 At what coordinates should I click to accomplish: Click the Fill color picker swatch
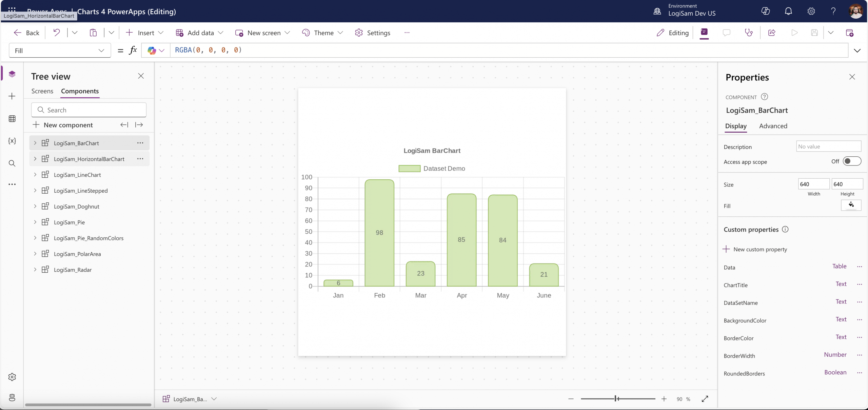[x=851, y=205]
